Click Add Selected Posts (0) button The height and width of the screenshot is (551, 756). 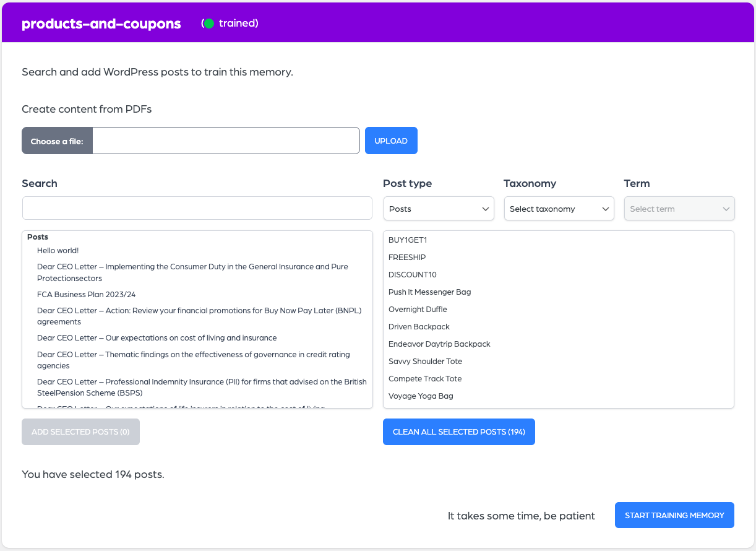(80, 432)
